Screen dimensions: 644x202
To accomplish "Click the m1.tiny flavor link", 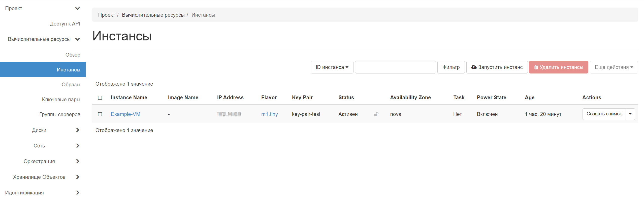I will (269, 114).
